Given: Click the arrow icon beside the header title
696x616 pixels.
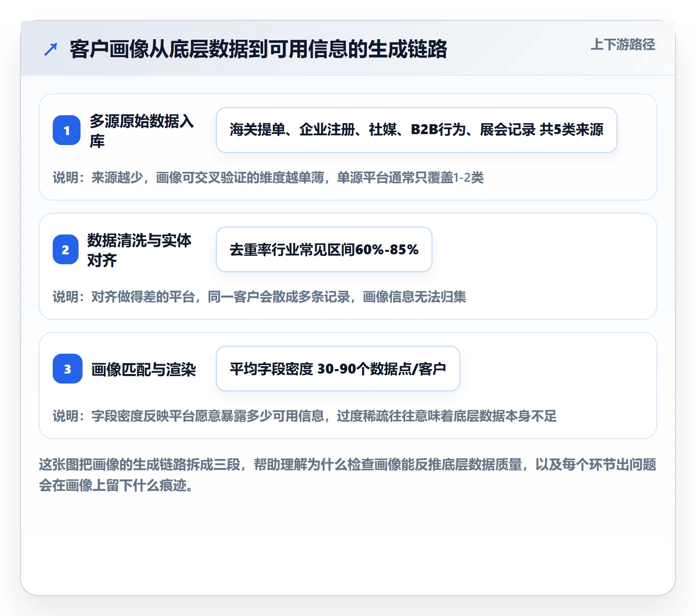Looking at the screenshot, I should coord(51,49).
